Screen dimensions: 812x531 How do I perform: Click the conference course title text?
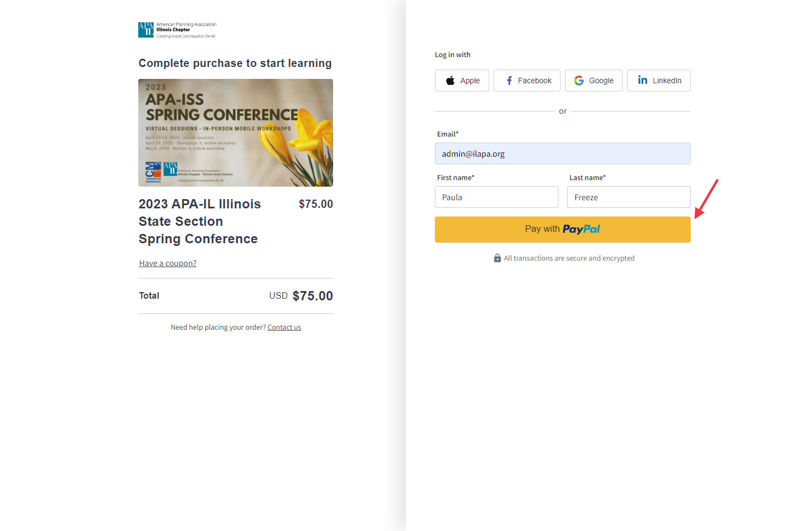[200, 221]
